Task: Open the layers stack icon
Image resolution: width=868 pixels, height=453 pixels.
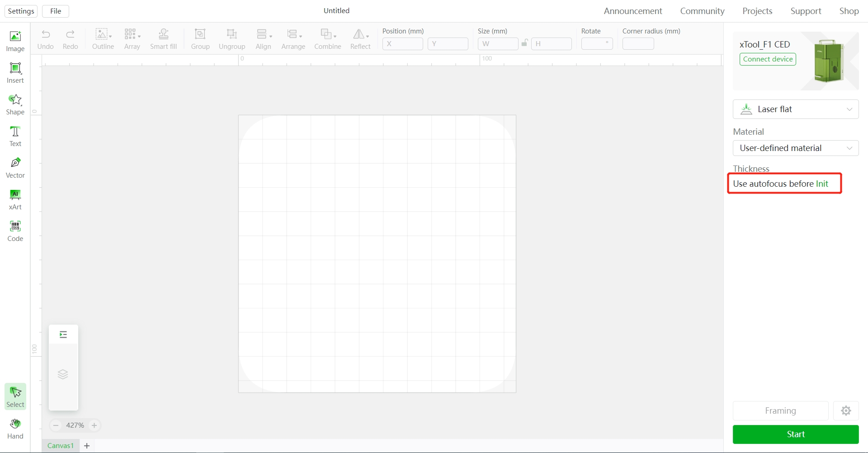Action: (63, 374)
